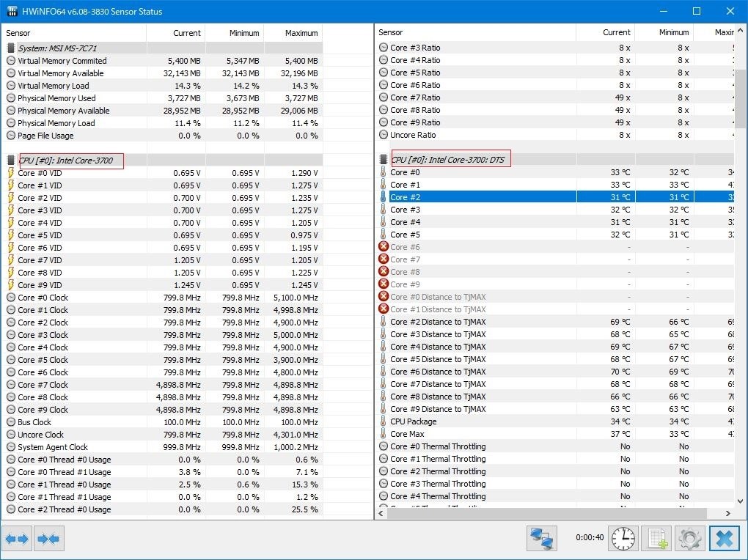This screenshot has height=560, width=748.
Task: Click thermometer icon of Core Max row
Action: (x=383, y=434)
